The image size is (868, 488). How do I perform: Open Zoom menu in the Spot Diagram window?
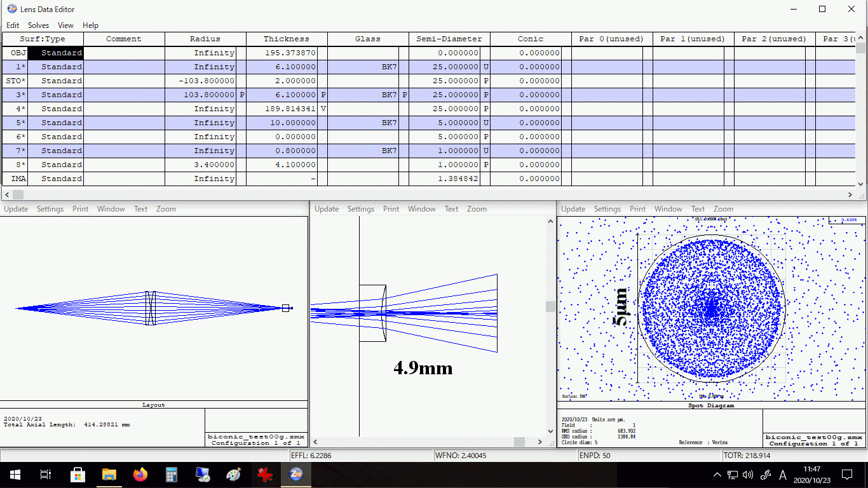coord(723,209)
